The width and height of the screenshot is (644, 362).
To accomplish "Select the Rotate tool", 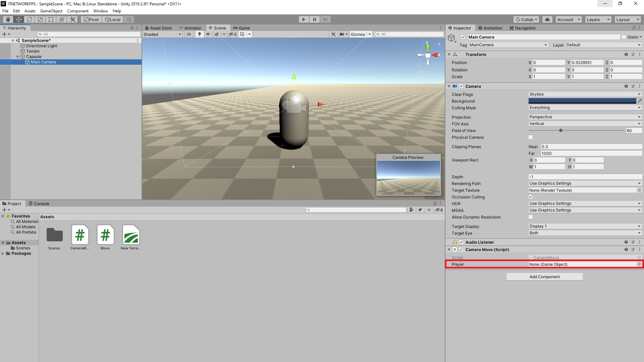I will (x=29, y=19).
